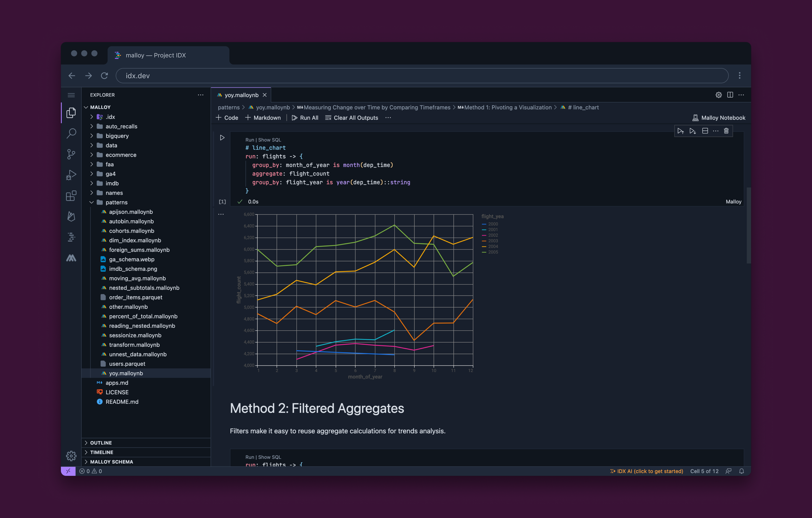Open the cell toolbar more actions ellipsis
Screen dimensions: 812x518
pyautogui.click(x=716, y=131)
